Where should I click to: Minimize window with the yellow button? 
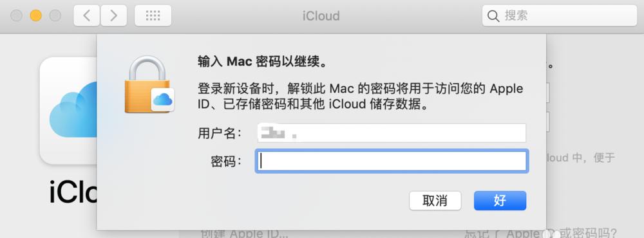35,16
